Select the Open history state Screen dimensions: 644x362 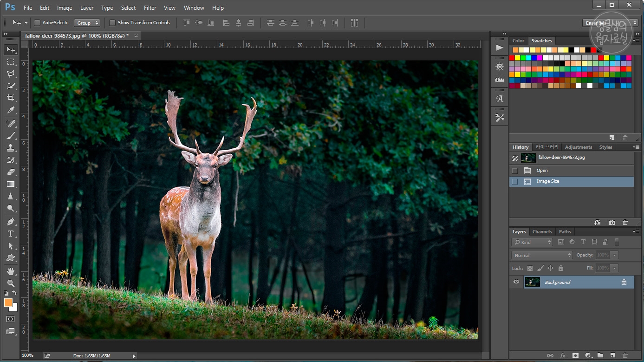click(542, 171)
